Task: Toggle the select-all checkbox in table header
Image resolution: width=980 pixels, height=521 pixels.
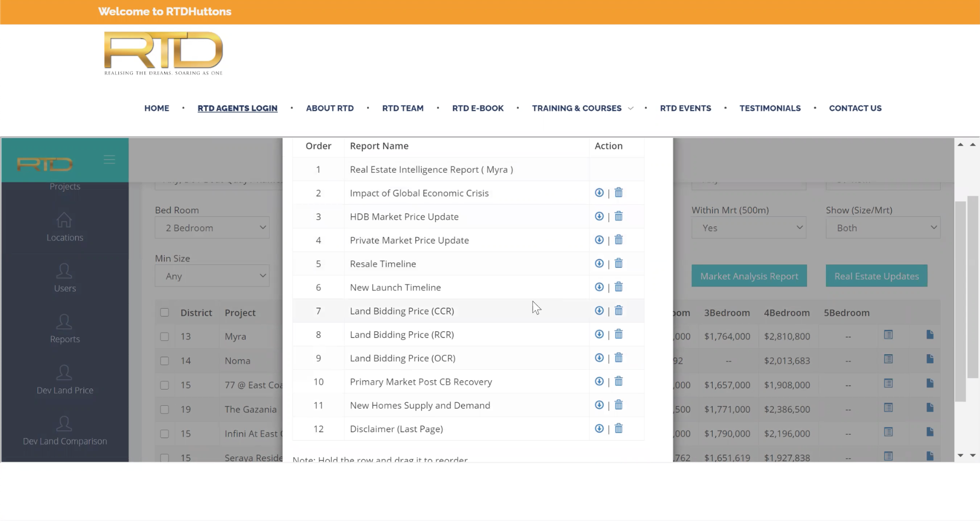Action: click(165, 313)
